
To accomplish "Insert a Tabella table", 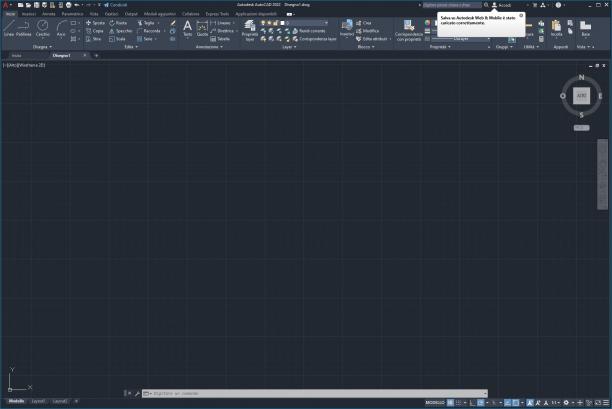I will pyautogui.click(x=220, y=39).
